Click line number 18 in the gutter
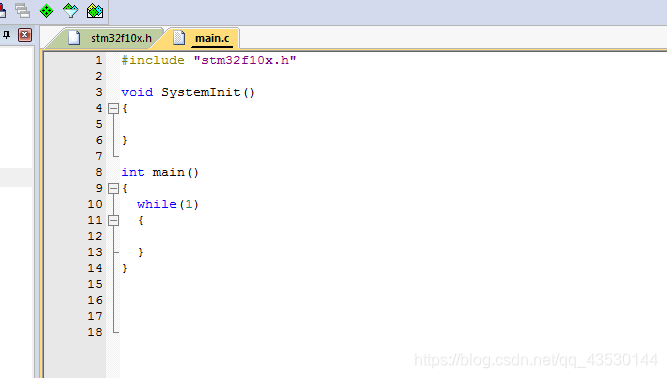The image size is (667, 378). 95,332
